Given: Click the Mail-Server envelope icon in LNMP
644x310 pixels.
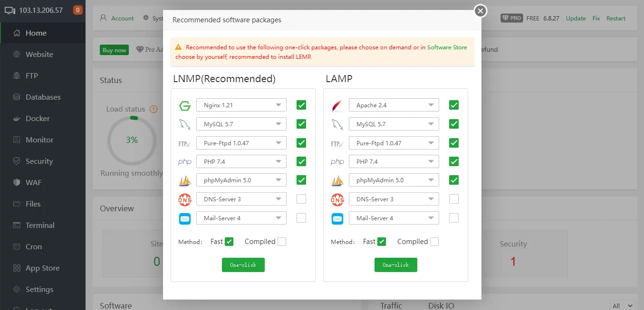Looking at the screenshot, I should tap(185, 218).
